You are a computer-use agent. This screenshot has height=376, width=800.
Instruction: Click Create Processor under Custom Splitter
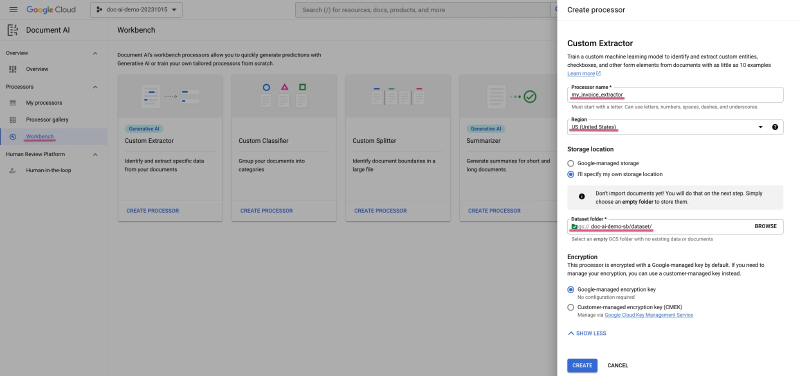pyautogui.click(x=381, y=211)
